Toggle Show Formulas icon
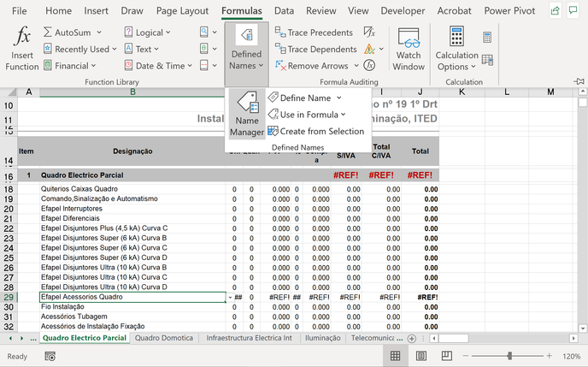 pyautogui.click(x=369, y=32)
